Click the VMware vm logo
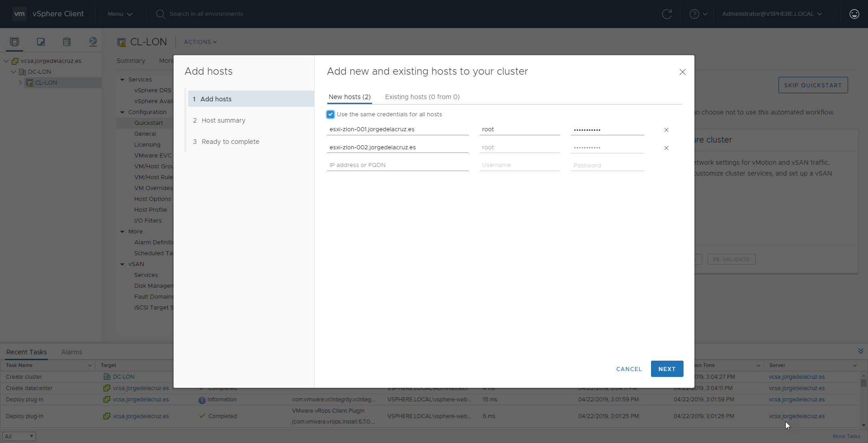This screenshot has height=443, width=868. (19, 14)
